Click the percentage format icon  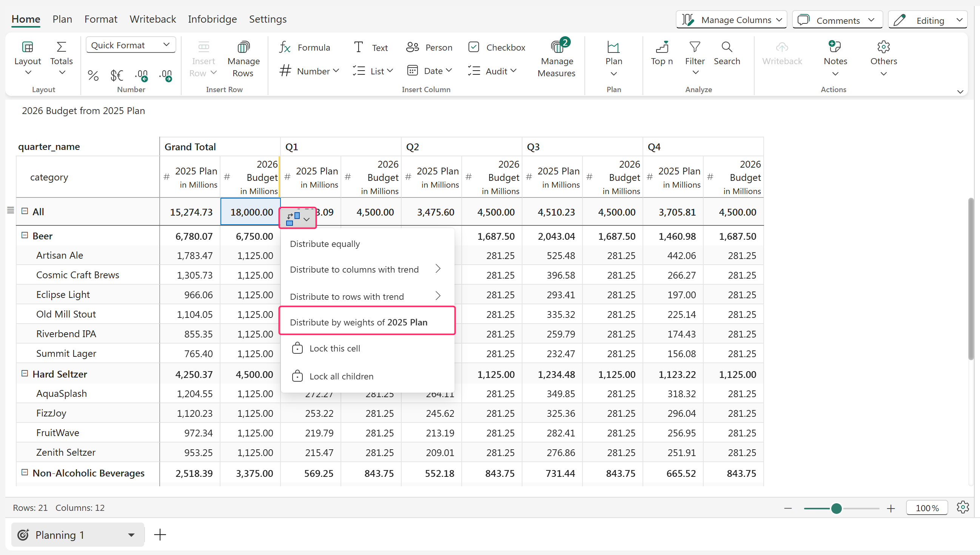coord(93,76)
